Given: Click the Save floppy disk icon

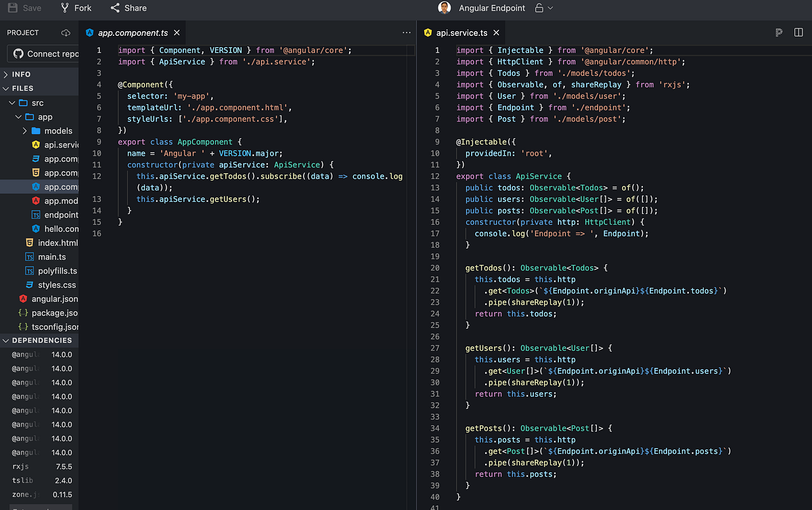Looking at the screenshot, I should 12,8.
